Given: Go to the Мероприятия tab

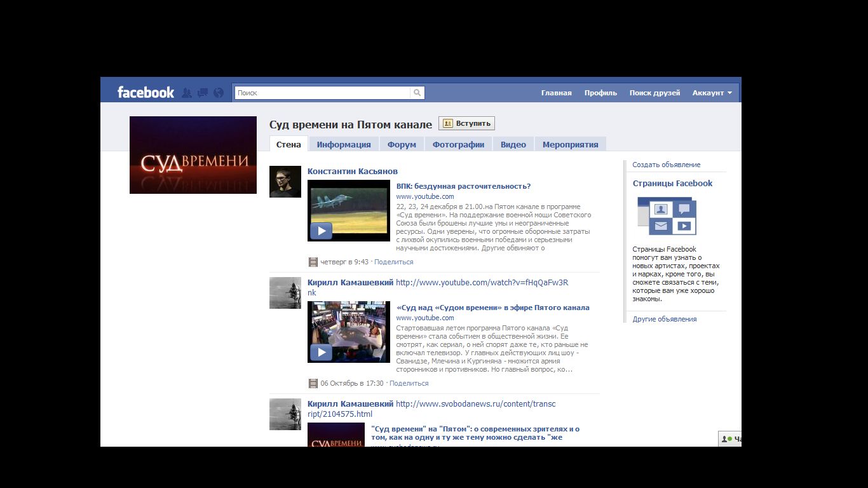Looking at the screenshot, I should (x=570, y=144).
